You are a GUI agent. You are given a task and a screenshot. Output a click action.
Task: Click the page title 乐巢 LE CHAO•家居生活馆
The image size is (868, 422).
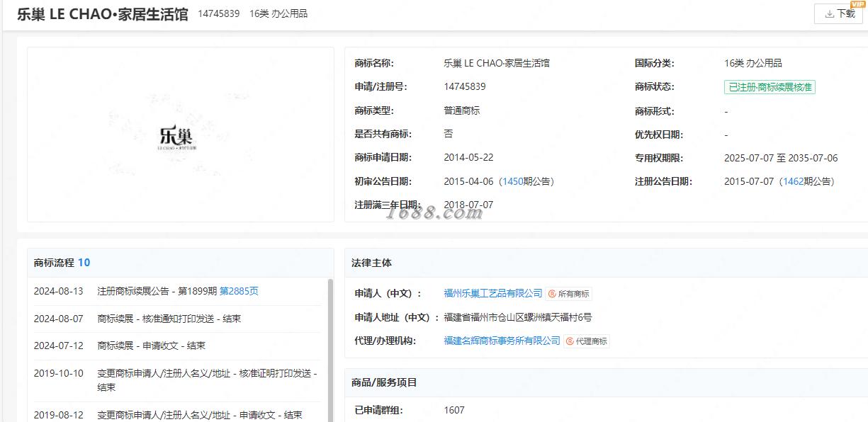pyautogui.click(x=103, y=14)
